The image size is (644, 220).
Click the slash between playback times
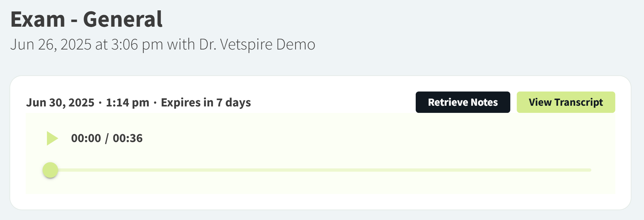(107, 138)
